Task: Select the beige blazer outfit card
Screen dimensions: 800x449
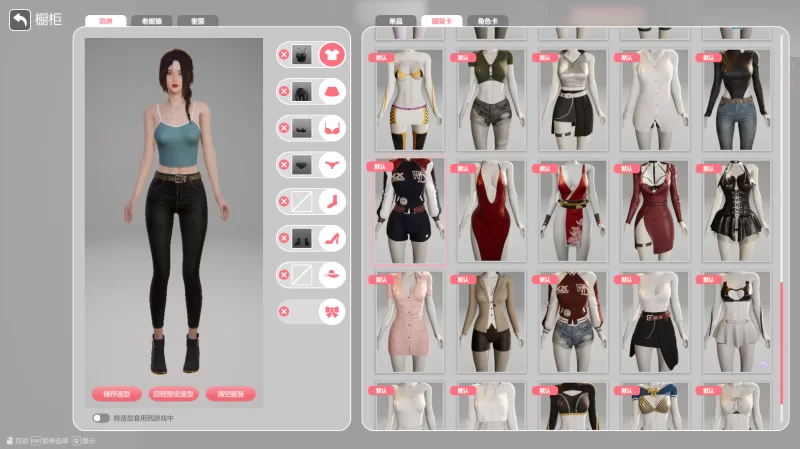Action: (x=491, y=322)
